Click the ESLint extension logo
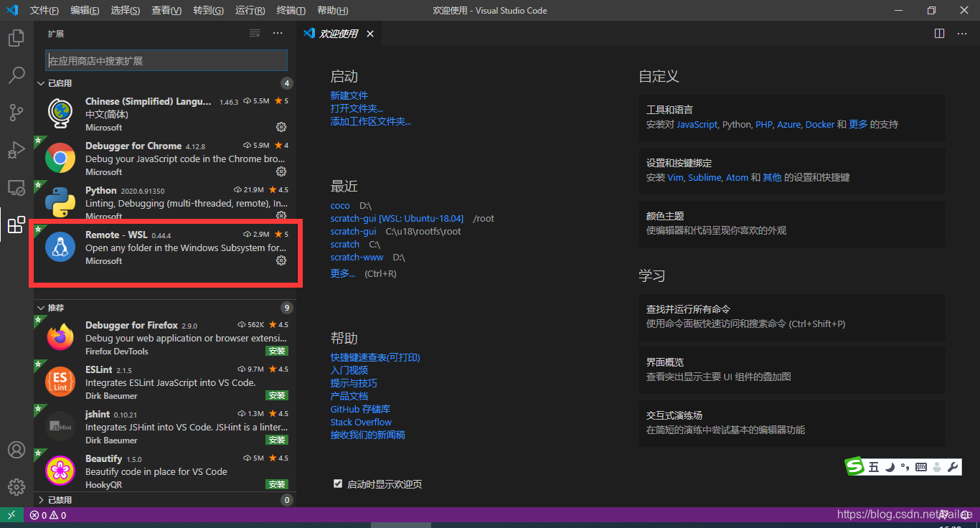Image resolution: width=980 pixels, height=528 pixels. click(x=60, y=382)
